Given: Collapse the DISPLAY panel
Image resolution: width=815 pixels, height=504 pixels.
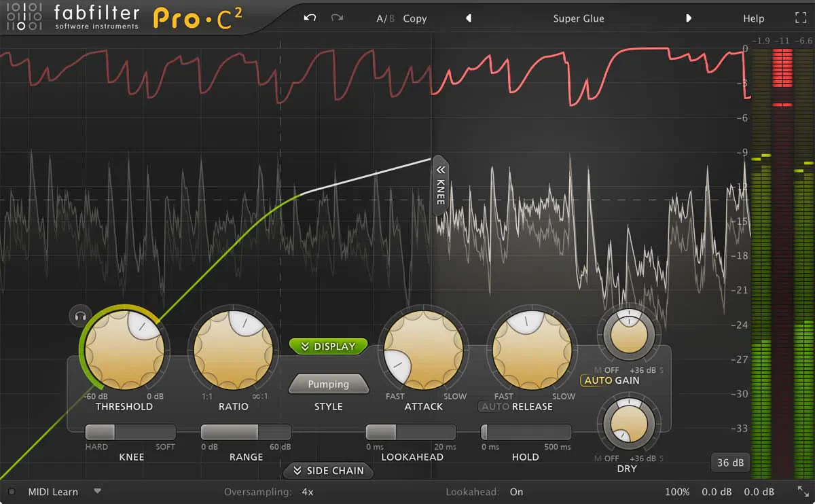Looking at the screenshot, I should 328,346.
